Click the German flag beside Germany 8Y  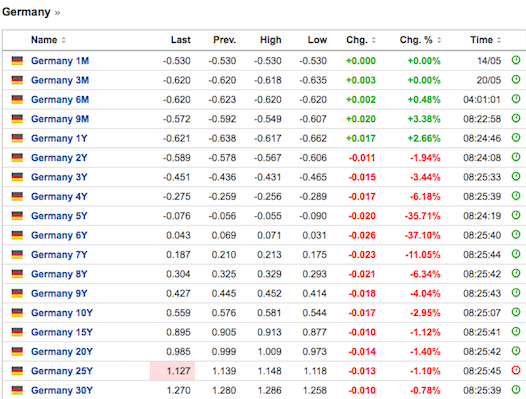click(x=17, y=274)
